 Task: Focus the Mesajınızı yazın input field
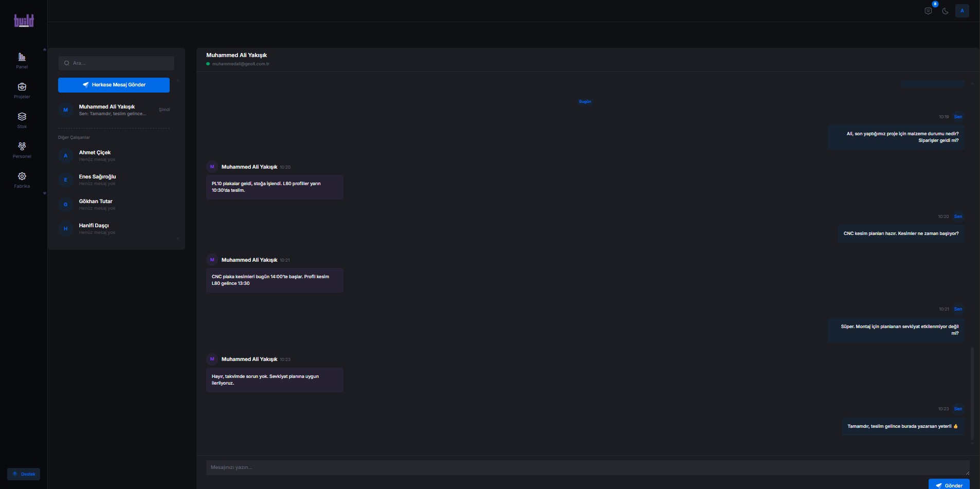(x=586, y=467)
